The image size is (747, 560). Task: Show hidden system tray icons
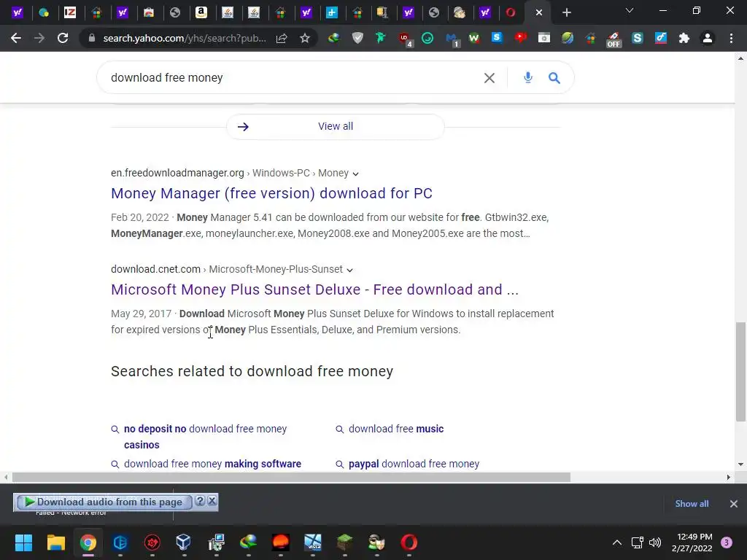[617, 542]
